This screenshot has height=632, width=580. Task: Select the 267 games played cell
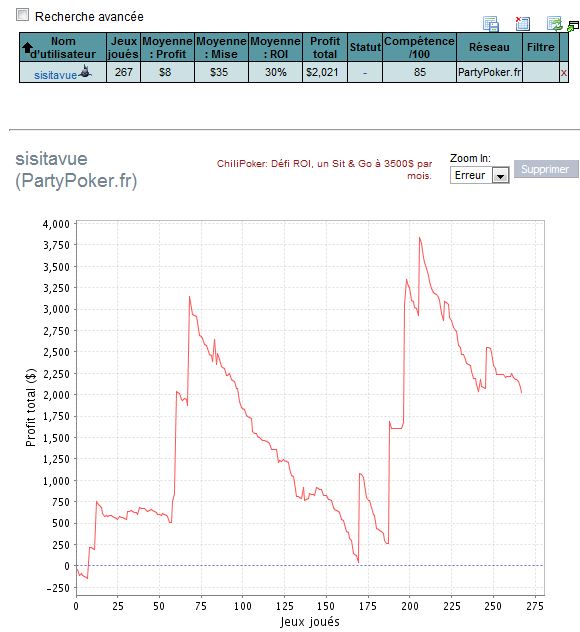(123, 72)
